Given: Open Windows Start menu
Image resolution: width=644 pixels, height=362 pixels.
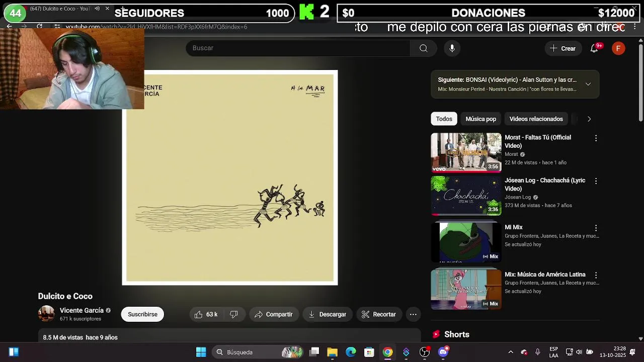Looking at the screenshot, I should pyautogui.click(x=201, y=352).
